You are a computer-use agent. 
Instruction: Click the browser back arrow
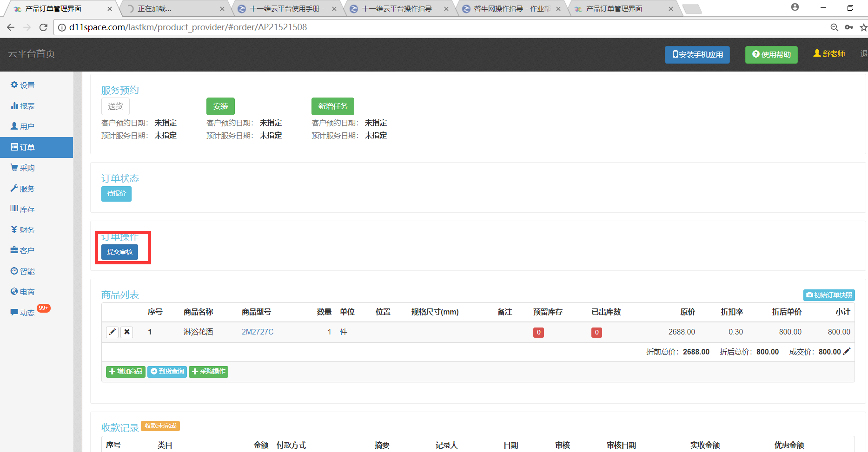11,27
